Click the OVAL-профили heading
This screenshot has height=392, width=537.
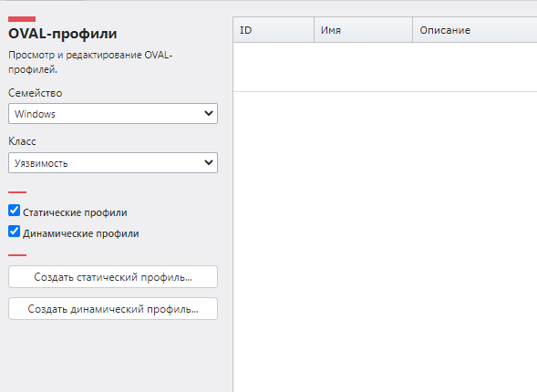point(63,34)
